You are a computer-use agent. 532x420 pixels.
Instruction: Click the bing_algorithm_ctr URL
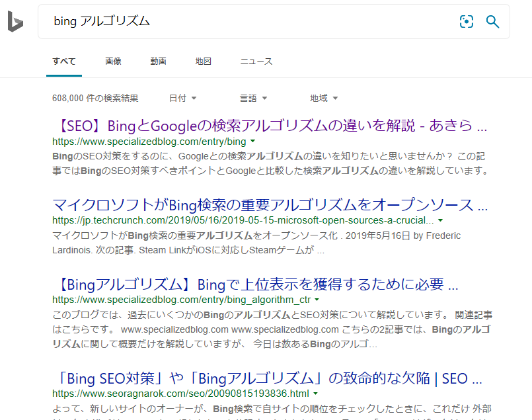click(181, 300)
